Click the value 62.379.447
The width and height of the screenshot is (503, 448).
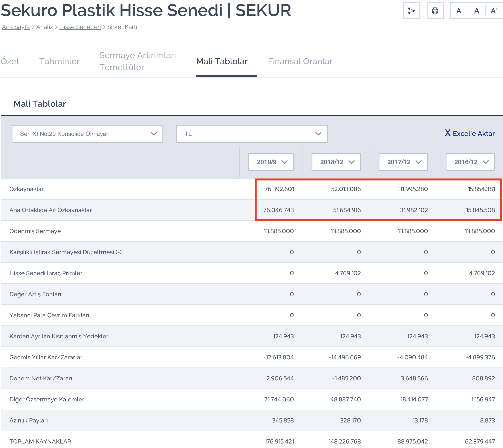480,442
